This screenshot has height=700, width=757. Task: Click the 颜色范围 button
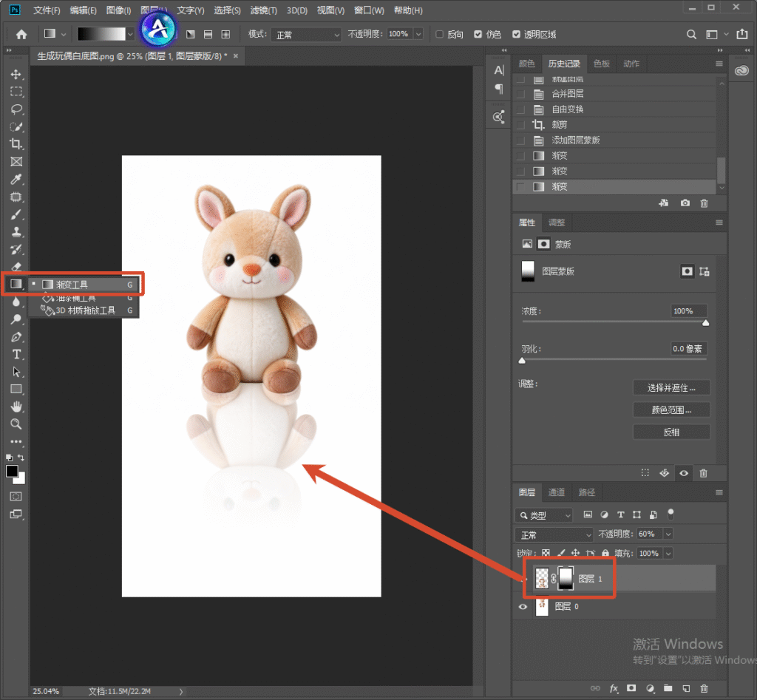click(x=671, y=410)
